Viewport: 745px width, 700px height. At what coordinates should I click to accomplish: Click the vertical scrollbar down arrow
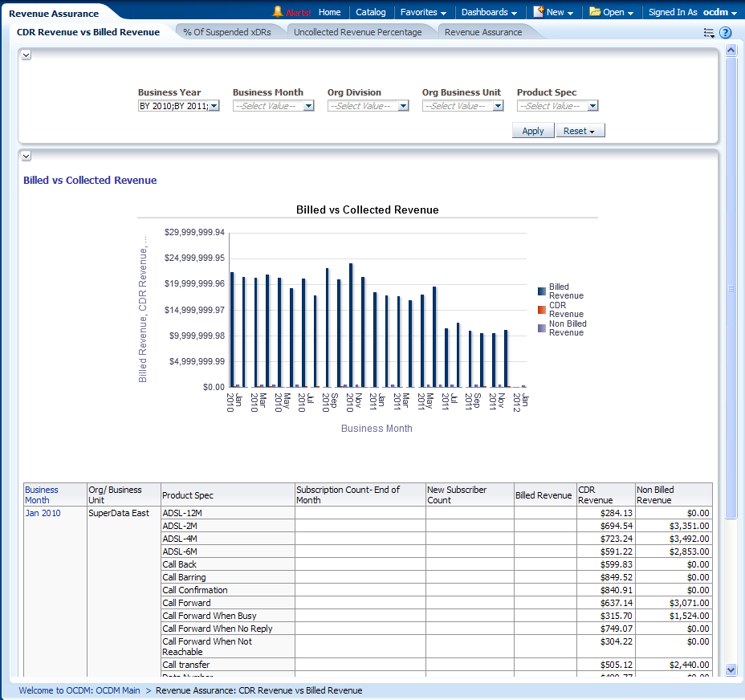[731, 669]
